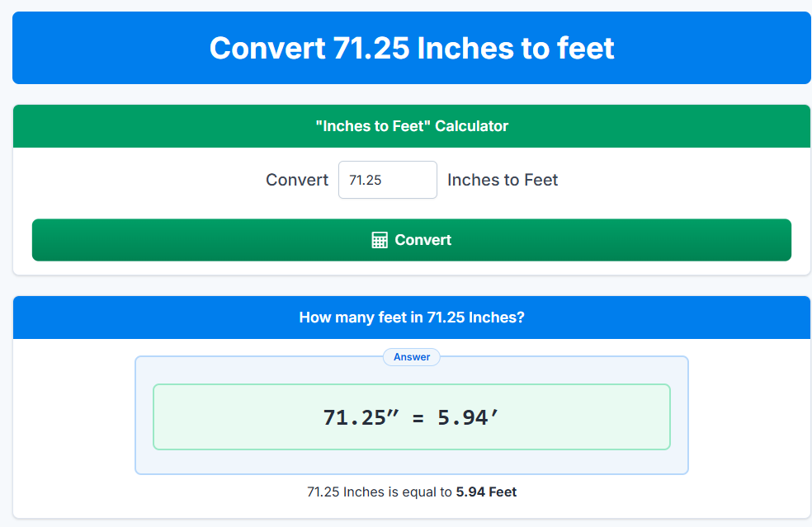812x527 pixels.
Task: Click the '"Inches to Feet" Calculator' header
Action: (x=412, y=126)
